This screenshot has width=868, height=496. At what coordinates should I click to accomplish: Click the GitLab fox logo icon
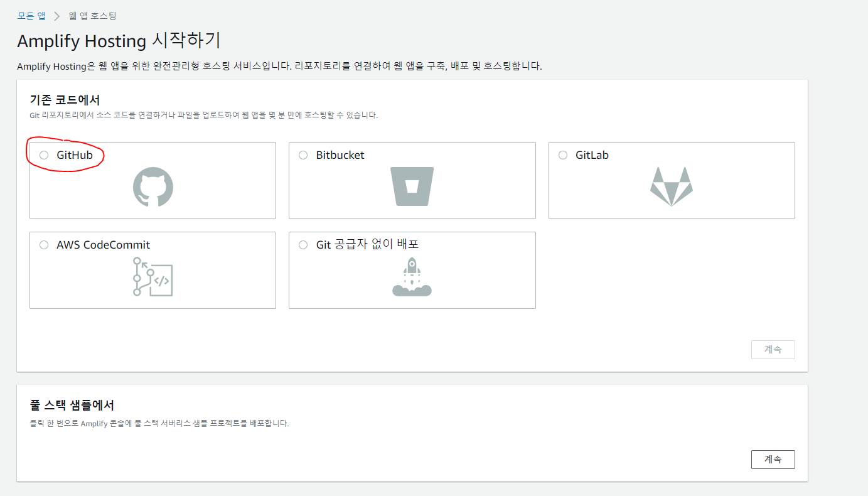[x=672, y=186]
